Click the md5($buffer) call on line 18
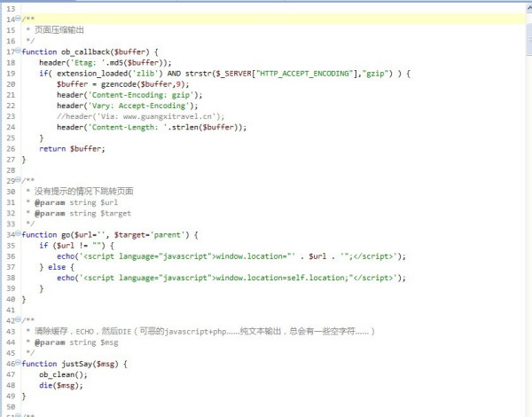Viewport: 532px width, 417px height. click(x=137, y=63)
